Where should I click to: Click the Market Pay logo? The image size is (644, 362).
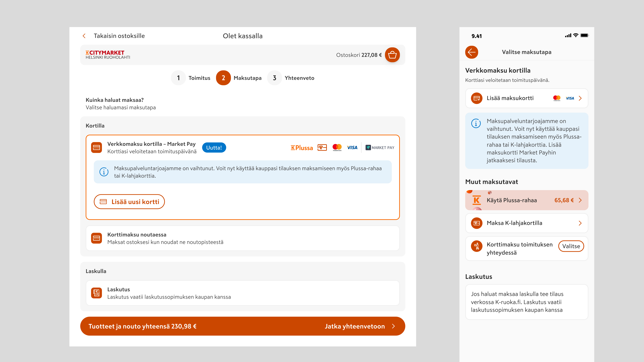coord(380,148)
